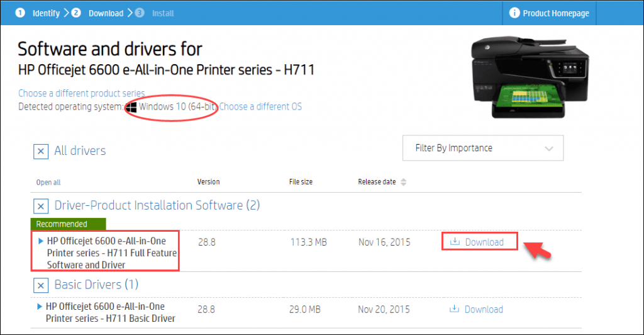Open the Product Homepage link

tap(556, 13)
